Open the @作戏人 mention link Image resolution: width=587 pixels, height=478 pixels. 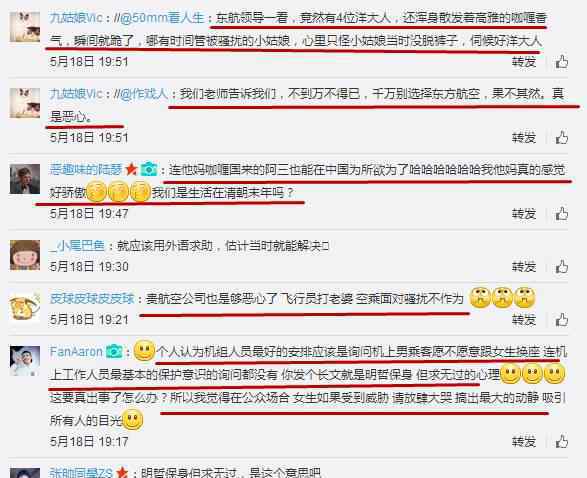click(x=143, y=94)
